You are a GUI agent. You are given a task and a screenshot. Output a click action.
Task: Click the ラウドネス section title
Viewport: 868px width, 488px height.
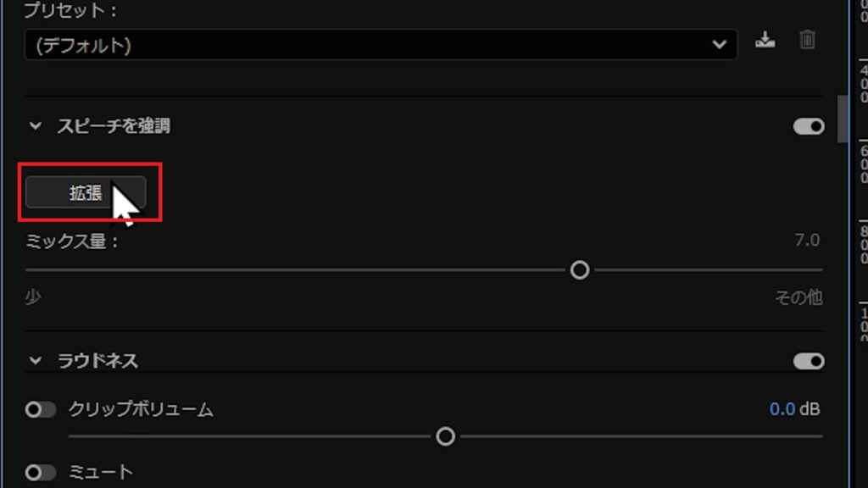[98, 361]
